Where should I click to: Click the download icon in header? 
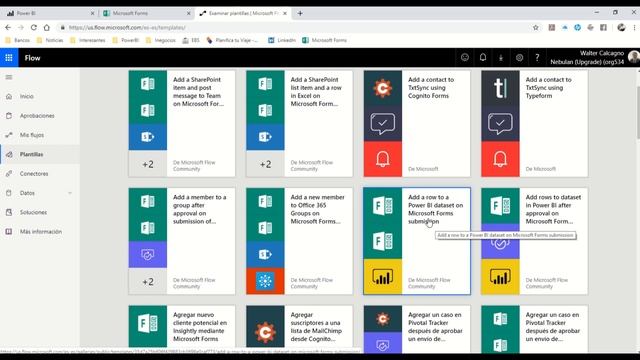pos(501,58)
